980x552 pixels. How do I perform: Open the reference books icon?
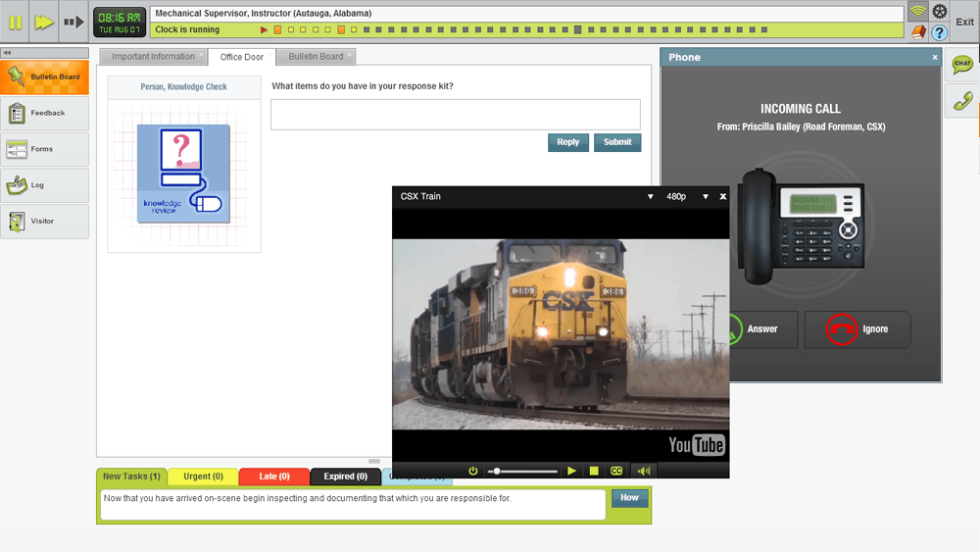point(917,32)
